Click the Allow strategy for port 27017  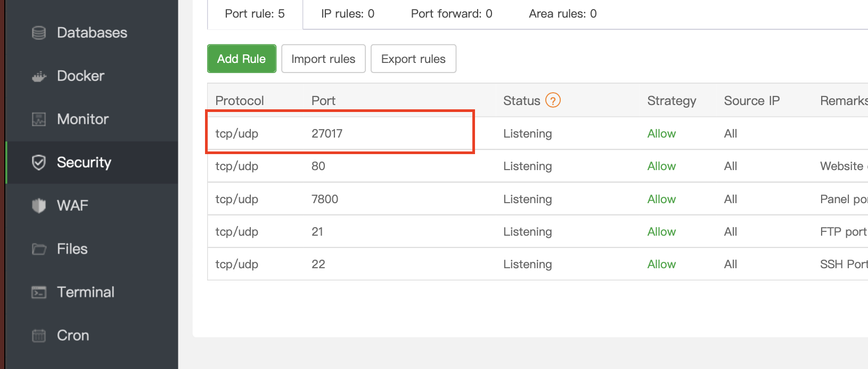point(661,134)
